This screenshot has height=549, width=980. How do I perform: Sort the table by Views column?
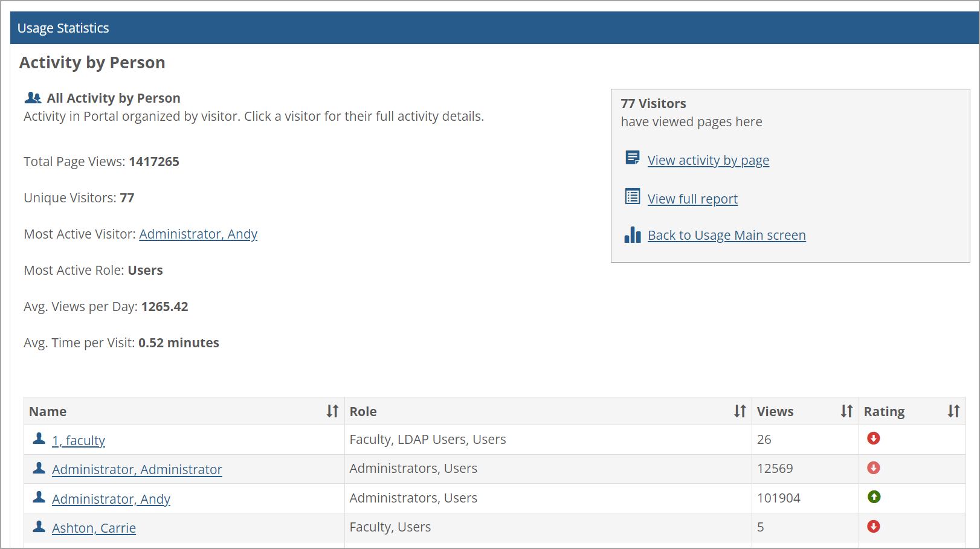point(846,411)
